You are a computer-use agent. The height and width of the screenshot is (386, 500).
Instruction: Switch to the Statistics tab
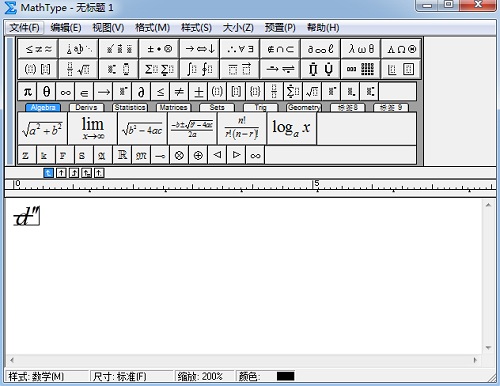[x=130, y=107]
